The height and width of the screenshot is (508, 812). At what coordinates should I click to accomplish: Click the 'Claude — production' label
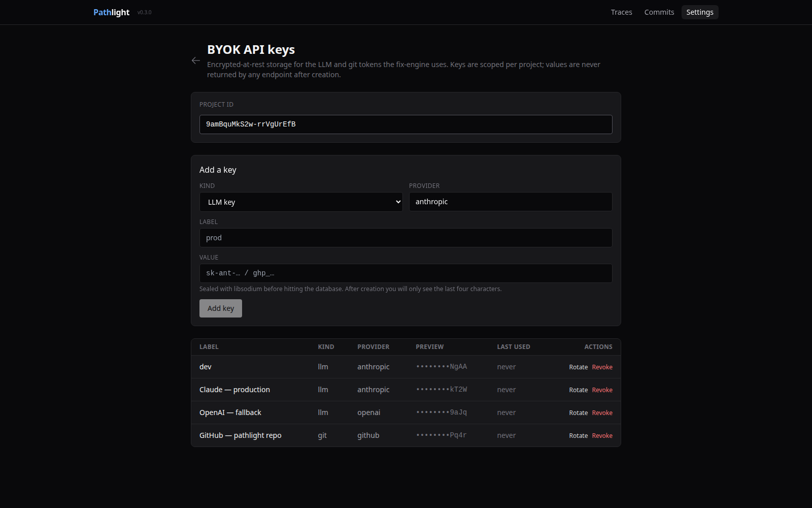click(x=234, y=390)
